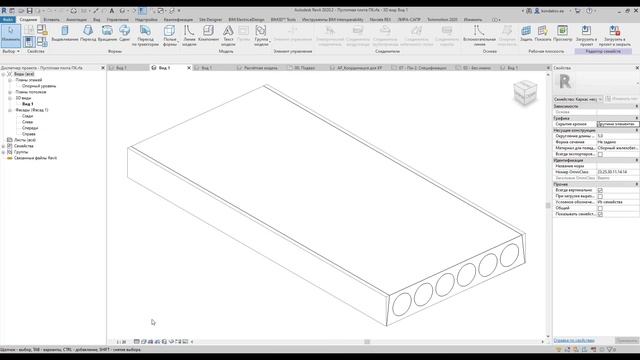
Task: Click the Text (A) icon in quick access toolbar
Action: pyautogui.click(x=111, y=11)
